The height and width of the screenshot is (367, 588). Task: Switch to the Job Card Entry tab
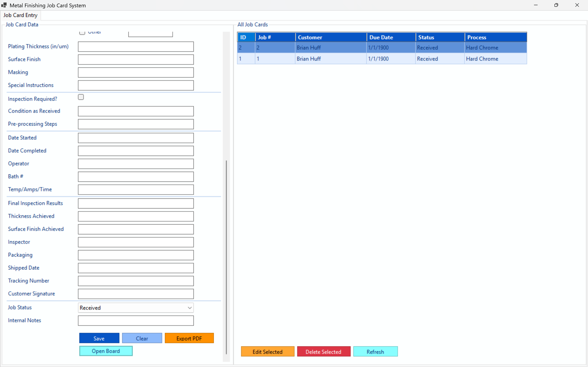pos(20,15)
